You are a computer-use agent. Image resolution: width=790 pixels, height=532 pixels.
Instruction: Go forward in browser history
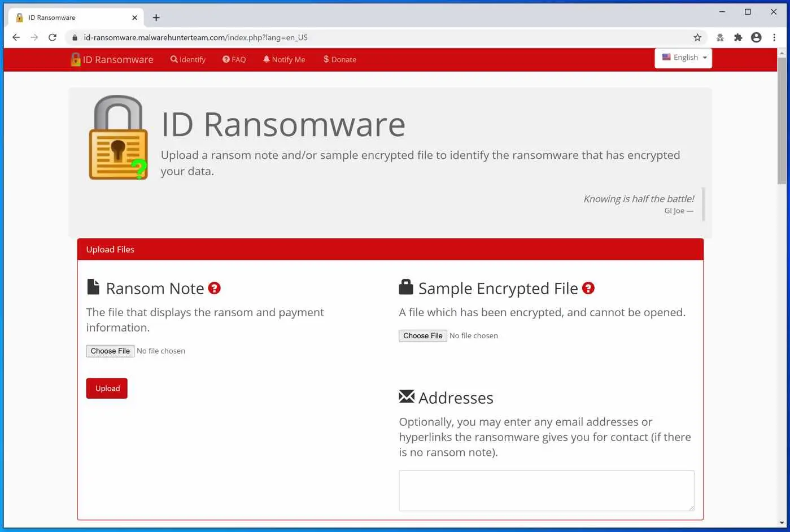[34, 37]
